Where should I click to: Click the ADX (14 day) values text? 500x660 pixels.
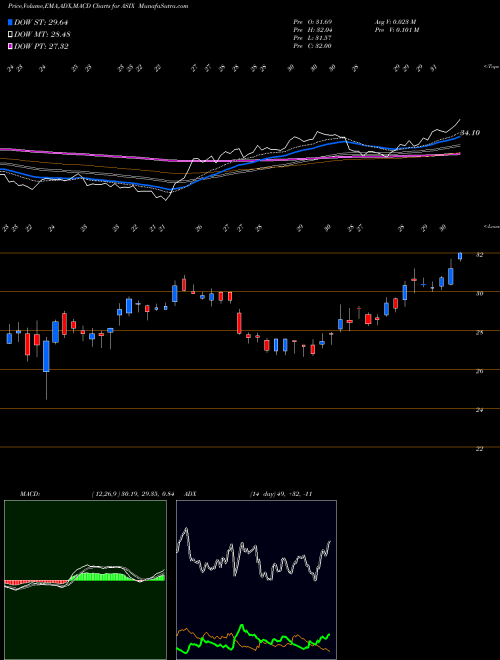(x=281, y=494)
